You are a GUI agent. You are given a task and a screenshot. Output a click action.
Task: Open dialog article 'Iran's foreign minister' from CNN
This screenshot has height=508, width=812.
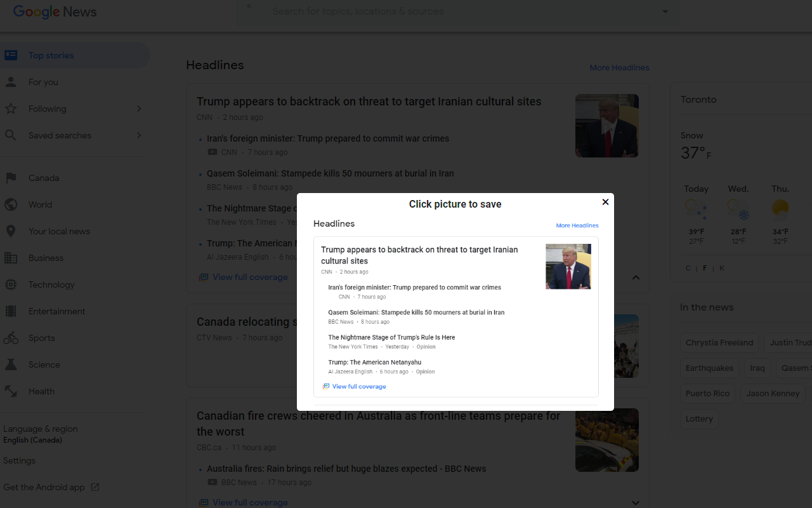[414, 287]
